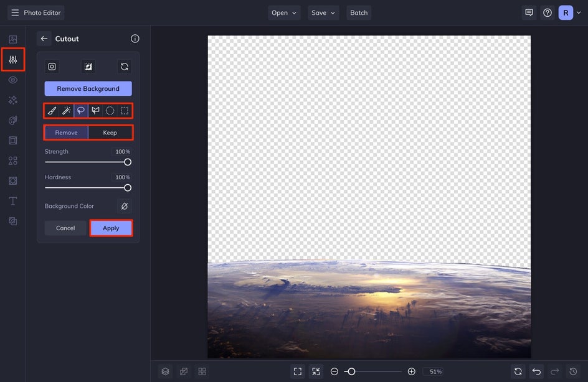Screen dimensions: 588x382
Task: Click the Remove Background button
Action: pyautogui.click(x=88, y=88)
